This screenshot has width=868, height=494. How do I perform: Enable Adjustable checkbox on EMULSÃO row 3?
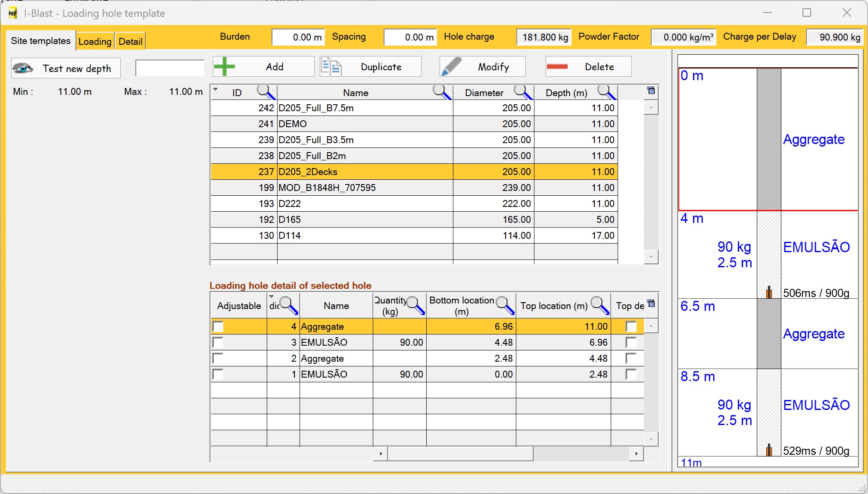(218, 343)
